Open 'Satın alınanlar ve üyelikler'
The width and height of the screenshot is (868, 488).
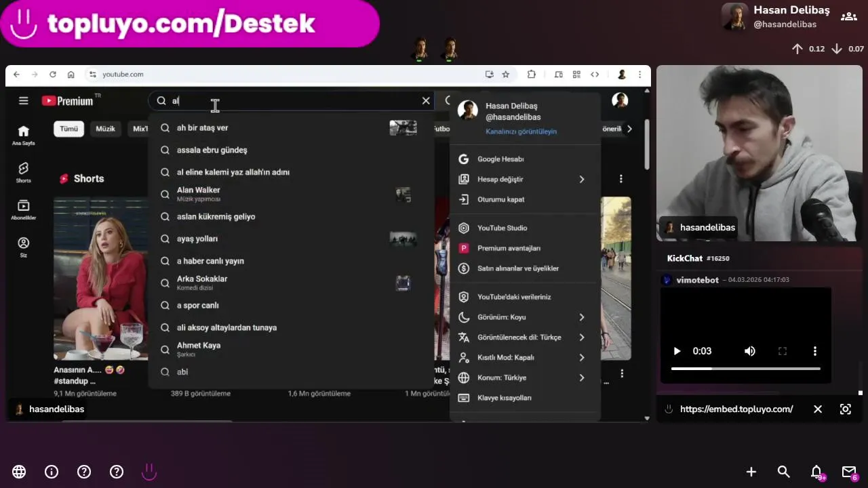tap(525, 268)
